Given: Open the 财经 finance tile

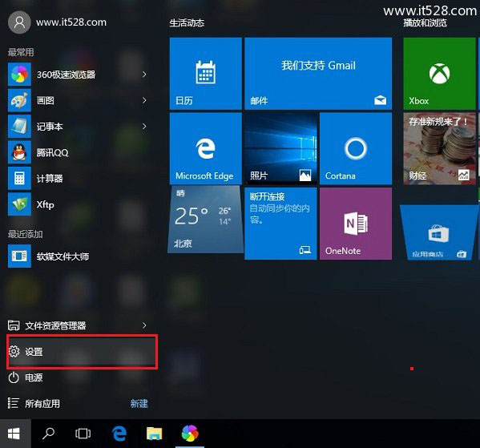Looking at the screenshot, I should point(439,148).
